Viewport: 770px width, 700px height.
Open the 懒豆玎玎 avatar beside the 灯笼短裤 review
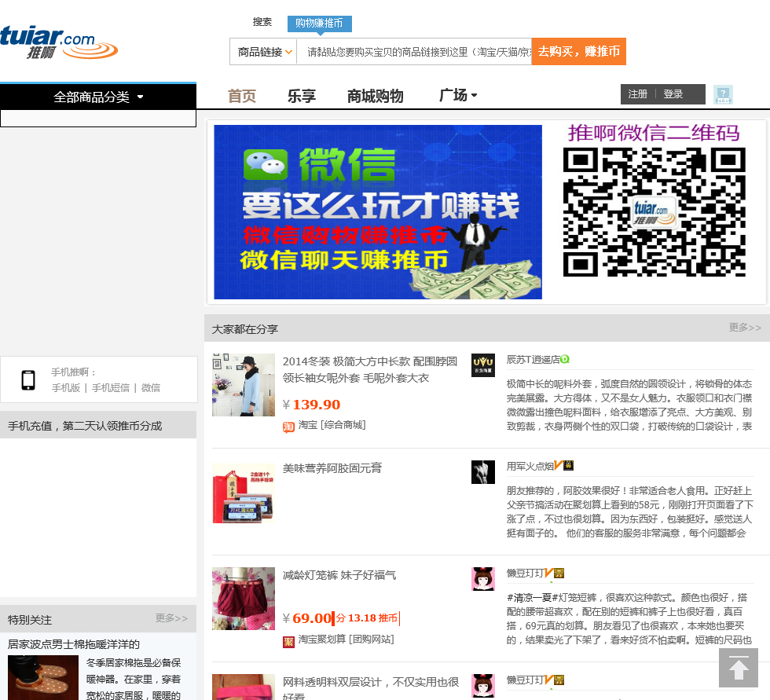point(483,579)
